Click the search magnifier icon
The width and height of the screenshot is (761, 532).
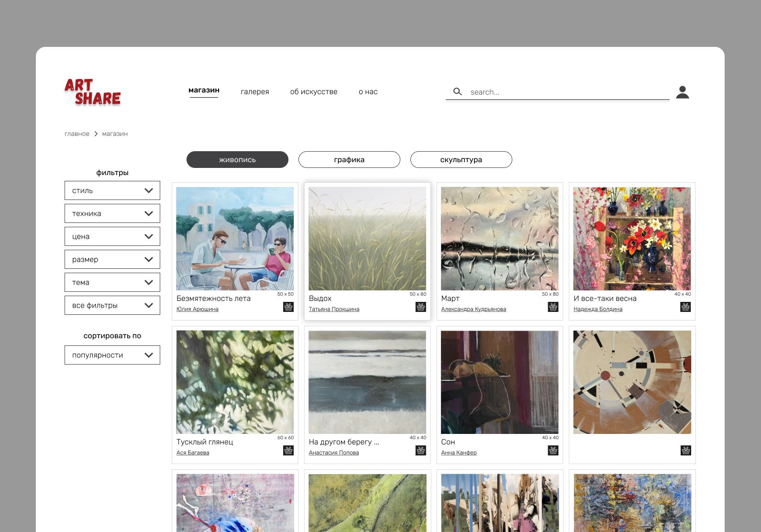457,91
